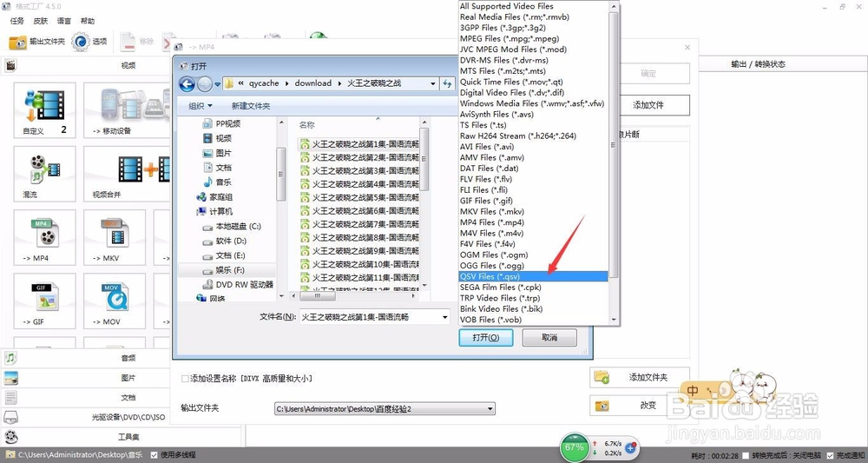Expand the address bar path dropdown
The image size is (868, 463).
tap(433, 83)
